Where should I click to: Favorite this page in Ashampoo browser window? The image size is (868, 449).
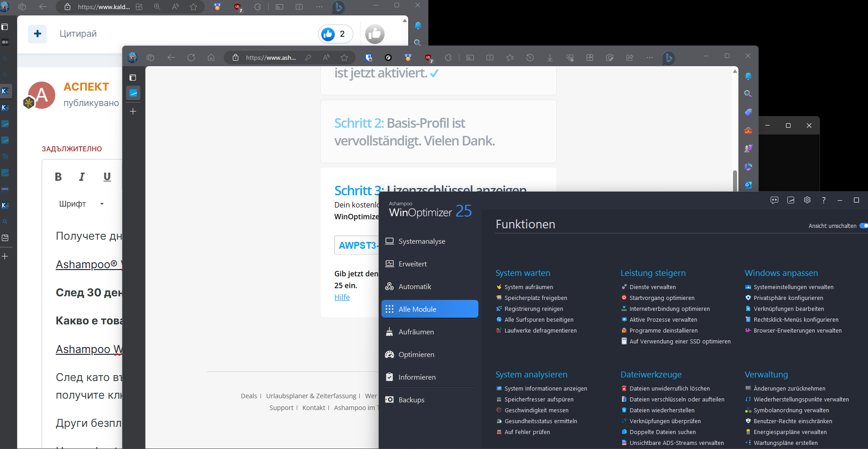pos(344,58)
